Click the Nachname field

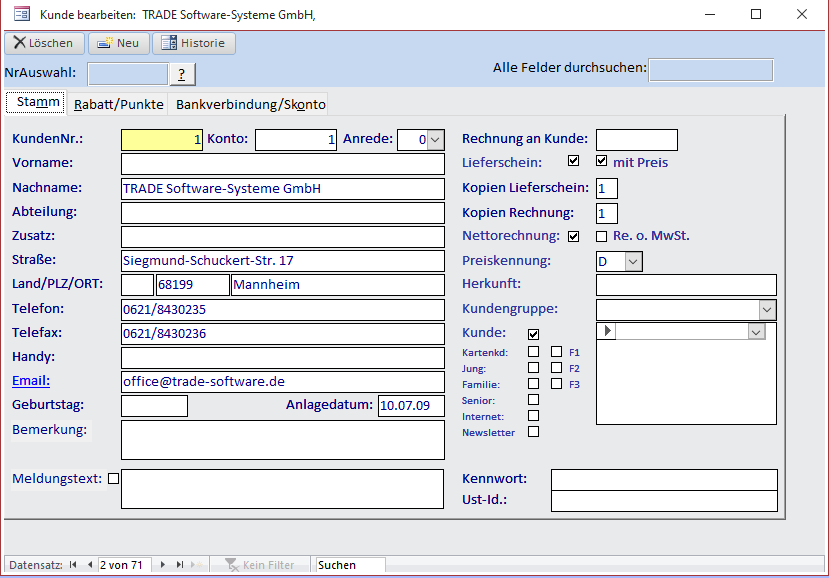(283, 189)
